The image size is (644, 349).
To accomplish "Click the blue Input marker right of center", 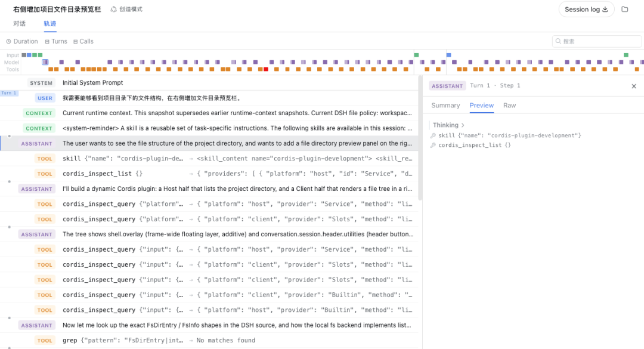I will coord(448,55).
